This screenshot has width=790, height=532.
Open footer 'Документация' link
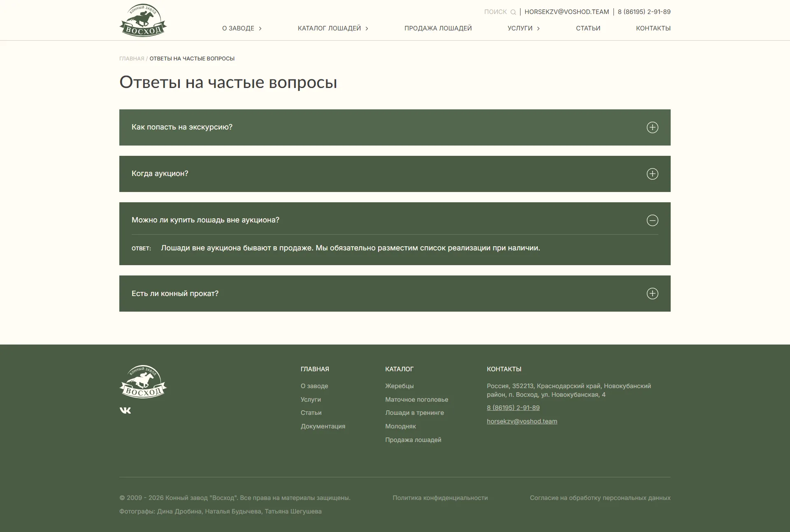(x=323, y=426)
